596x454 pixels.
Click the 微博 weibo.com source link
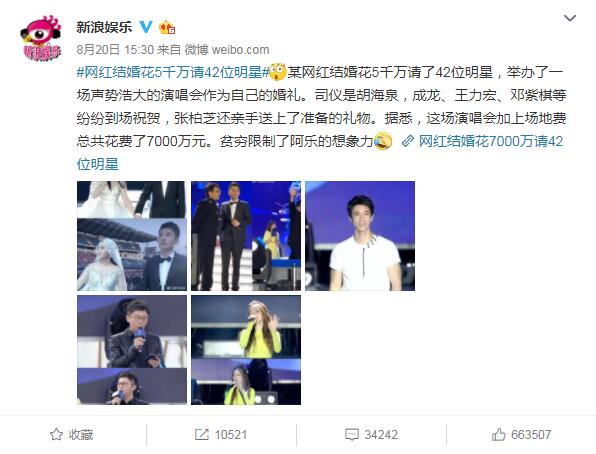click(x=227, y=49)
